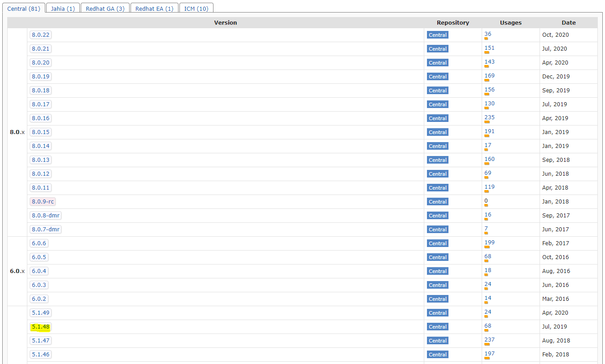The height and width of the screenshot is (364, 605).
Task: Open highlighted version 5.1.48
Action: tap(40, 327)
